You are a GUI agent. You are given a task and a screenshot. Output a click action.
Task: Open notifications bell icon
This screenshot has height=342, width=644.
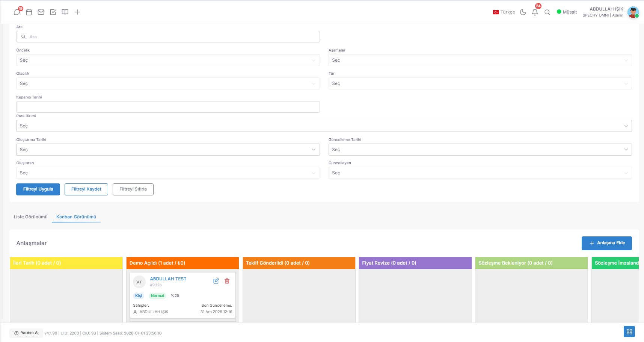click(535, 12)
